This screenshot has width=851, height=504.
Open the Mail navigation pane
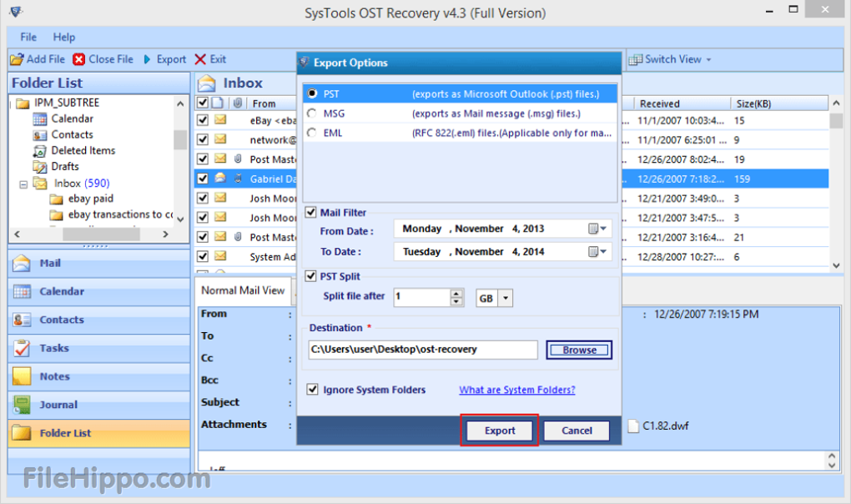(x=98, y=263)
